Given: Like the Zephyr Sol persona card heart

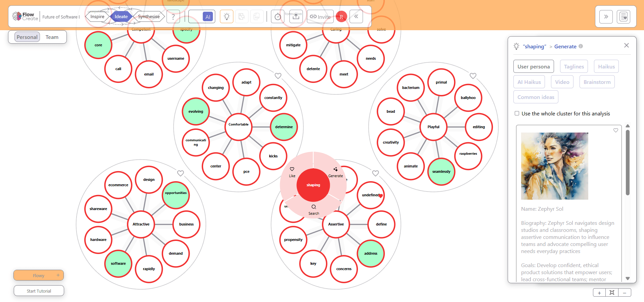Looking at the screenshot, I should point(616,130).
